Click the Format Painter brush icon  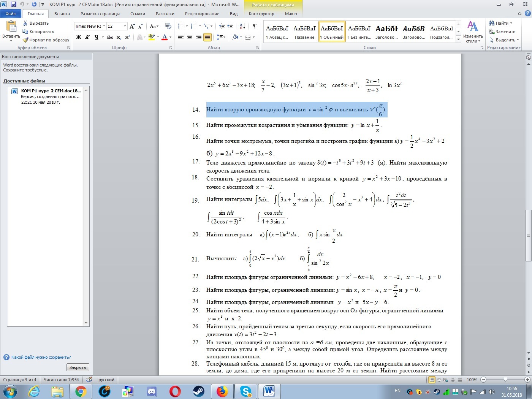(x=25, y=40)
